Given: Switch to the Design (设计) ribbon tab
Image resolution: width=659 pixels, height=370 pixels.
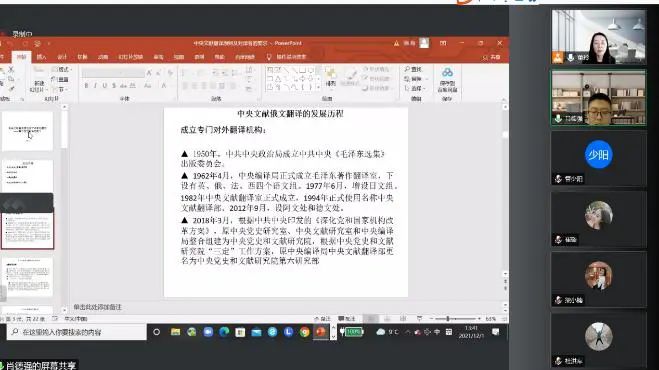Looking at the screenshot, I should 62,57.
